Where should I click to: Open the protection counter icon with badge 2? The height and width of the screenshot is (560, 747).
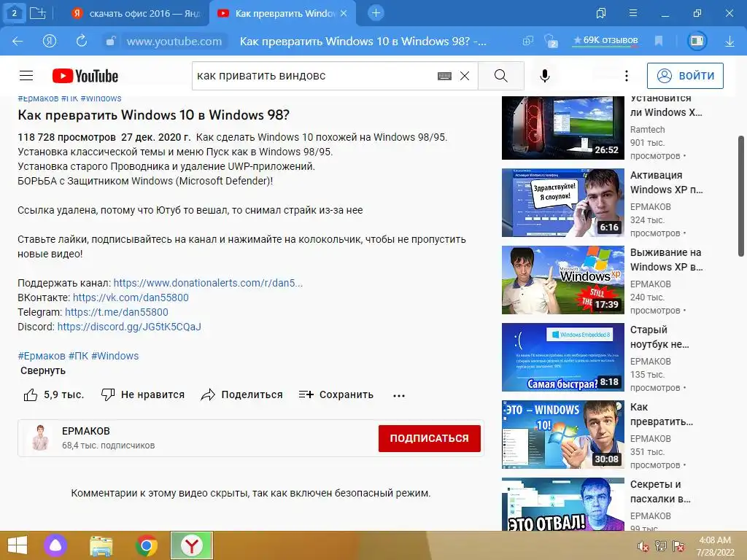(551, 42)
